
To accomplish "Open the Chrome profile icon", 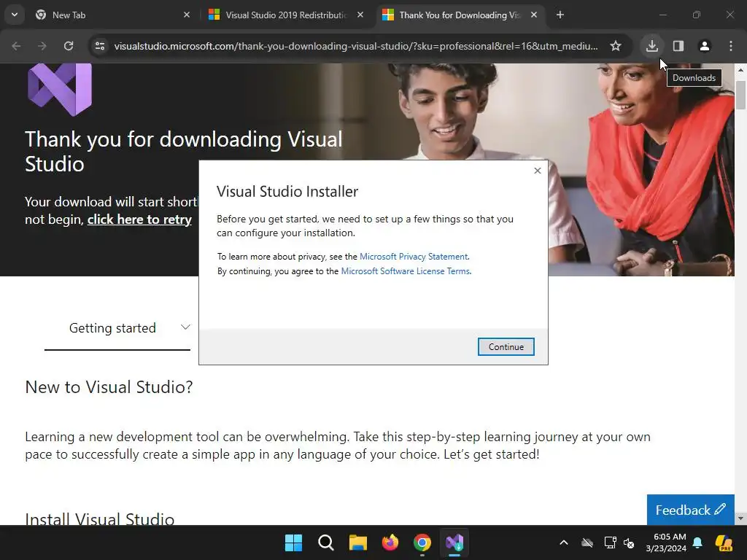I will coord(705,46).
